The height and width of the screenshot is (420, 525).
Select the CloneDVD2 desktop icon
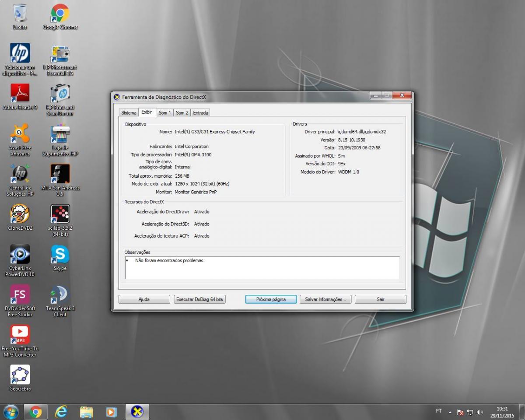pos(20,217)
